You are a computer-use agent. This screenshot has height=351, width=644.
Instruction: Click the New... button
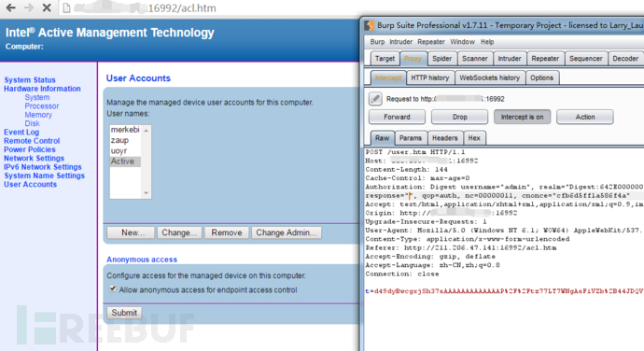tap(131, 232)
